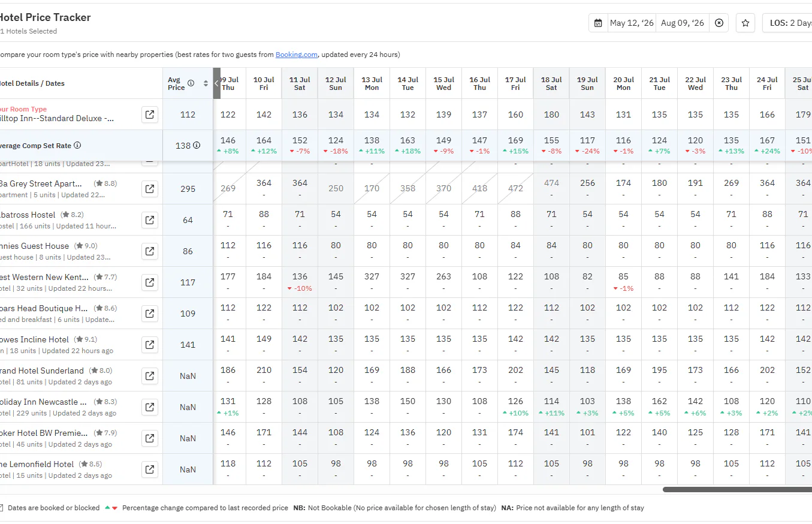The image size is (812, 524).
Task: Open external link for Albatross Hostel
Action: pos(150,220)
